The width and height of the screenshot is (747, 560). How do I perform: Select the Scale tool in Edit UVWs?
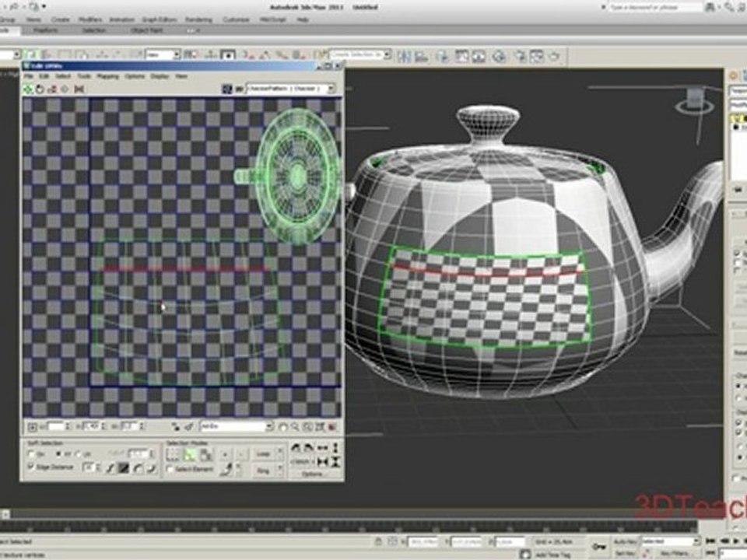point(52,89)
